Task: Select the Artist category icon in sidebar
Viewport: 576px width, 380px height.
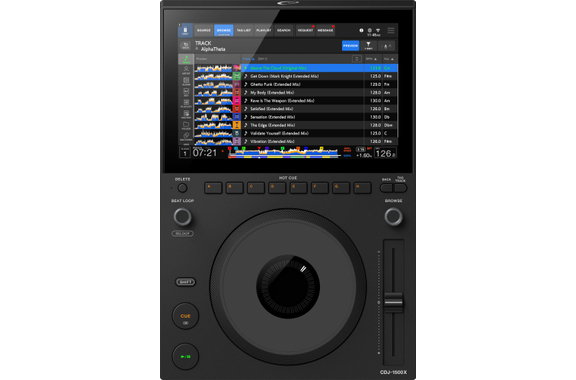Action: tap(186, 70)
